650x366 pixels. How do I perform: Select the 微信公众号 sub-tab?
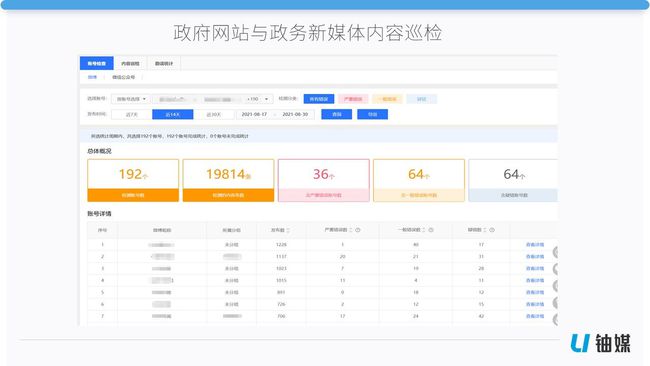coord(124,77)
